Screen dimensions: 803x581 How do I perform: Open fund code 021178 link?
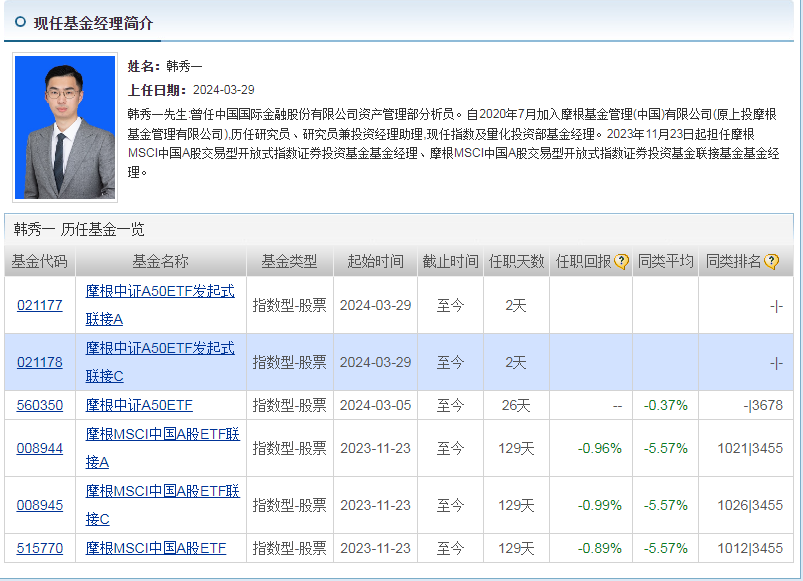[39, 362]
